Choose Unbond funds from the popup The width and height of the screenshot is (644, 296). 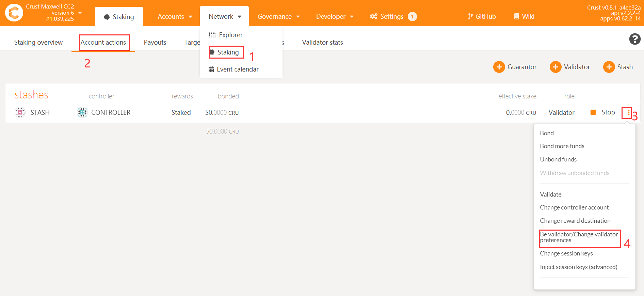point(558,159)
